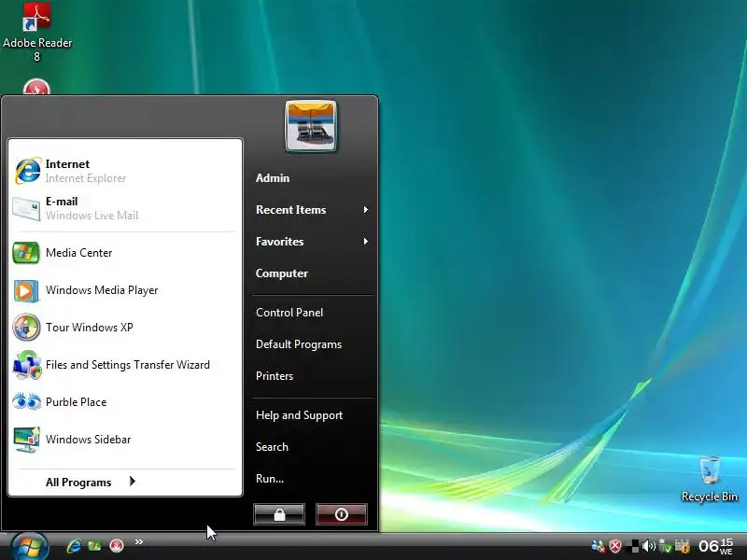
Task: Click the Start orb button
Action: pyautogui.click(x=30, y=547)
